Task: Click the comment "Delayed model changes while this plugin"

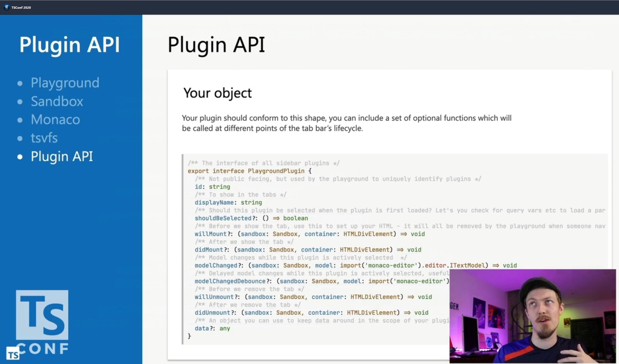Action: [x=322, y=273]
